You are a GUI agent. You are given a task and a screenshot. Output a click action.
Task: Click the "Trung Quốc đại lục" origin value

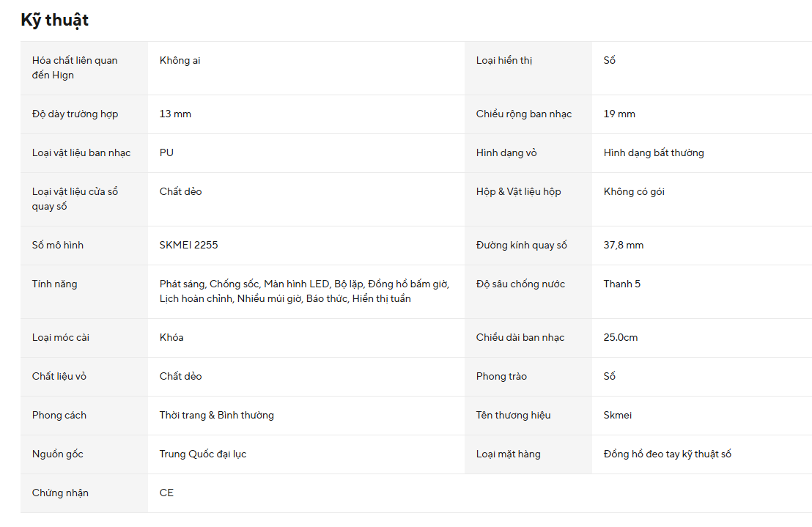tap(203, 454)
